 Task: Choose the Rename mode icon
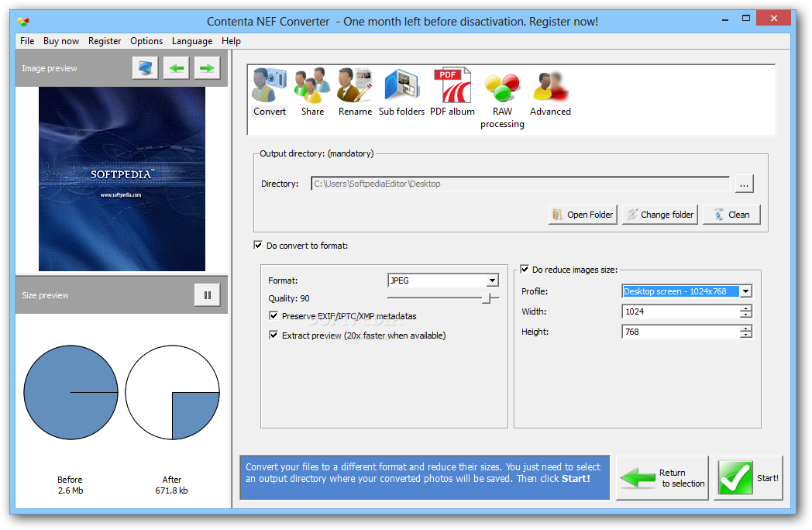coord(355,91)
